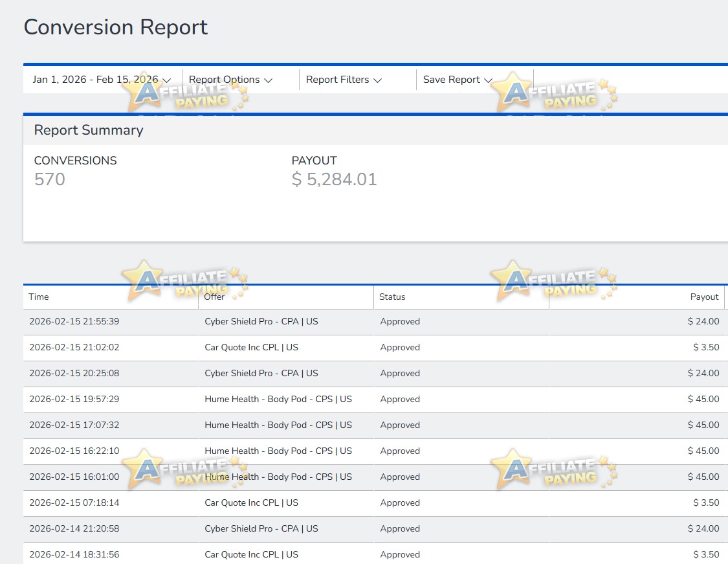728x564 pixels.
Task: Click Cyber Shield Pro offer in 02-14 21:20:58 row
Action: pos(261,528)
